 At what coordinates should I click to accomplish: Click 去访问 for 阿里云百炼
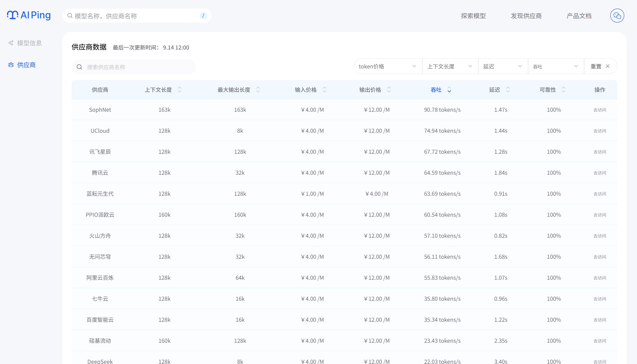(600, 278)
